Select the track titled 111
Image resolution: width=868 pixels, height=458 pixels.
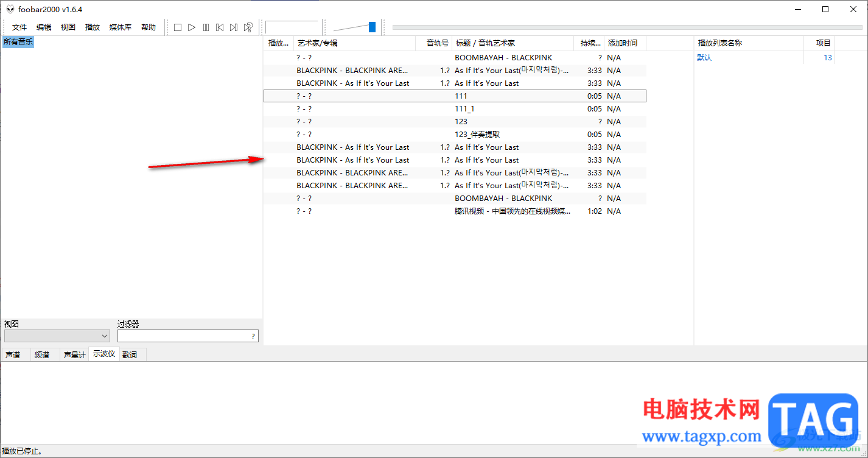(x=461, y=96)
